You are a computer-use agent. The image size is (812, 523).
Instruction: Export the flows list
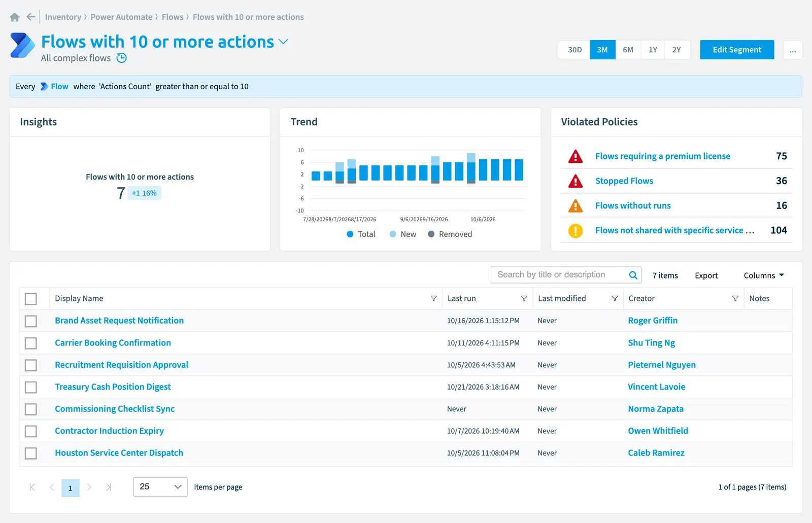tap(706, 275)
